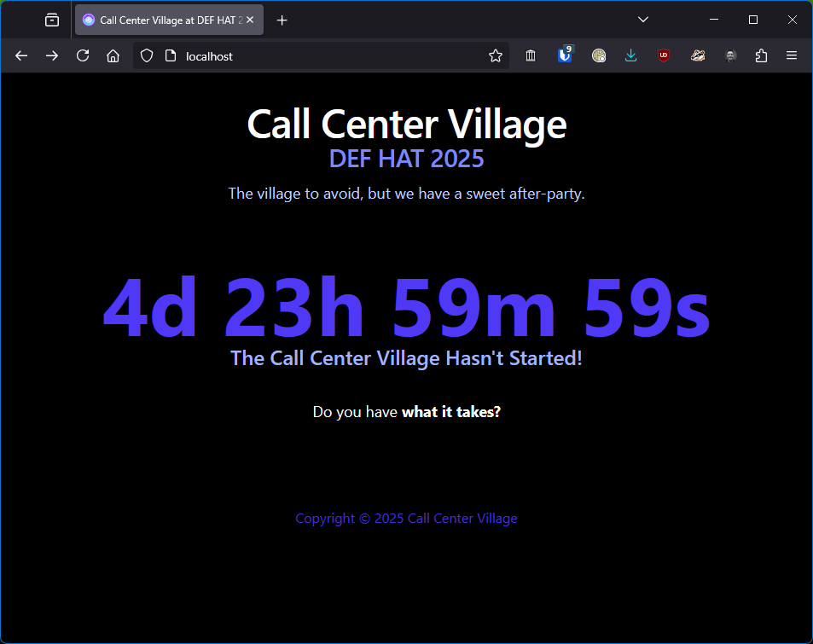Image resolution: width=813 pixels, height=644 pixels.
Task: Select the Call Center Village at DEF HAT tab
Action: click(169, 20)
